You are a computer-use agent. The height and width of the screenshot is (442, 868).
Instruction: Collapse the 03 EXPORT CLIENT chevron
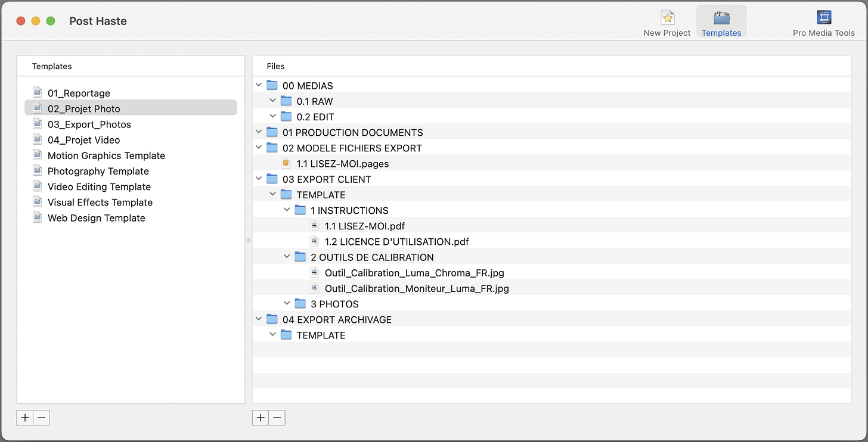pos(259,179)
